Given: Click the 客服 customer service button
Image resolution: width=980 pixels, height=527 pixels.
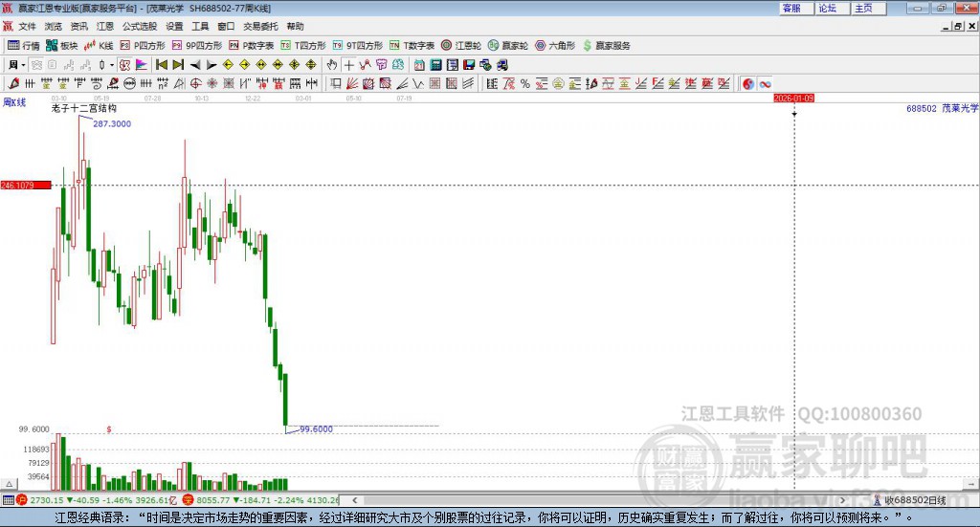Looking at the screenshot, I should point(796,8).
